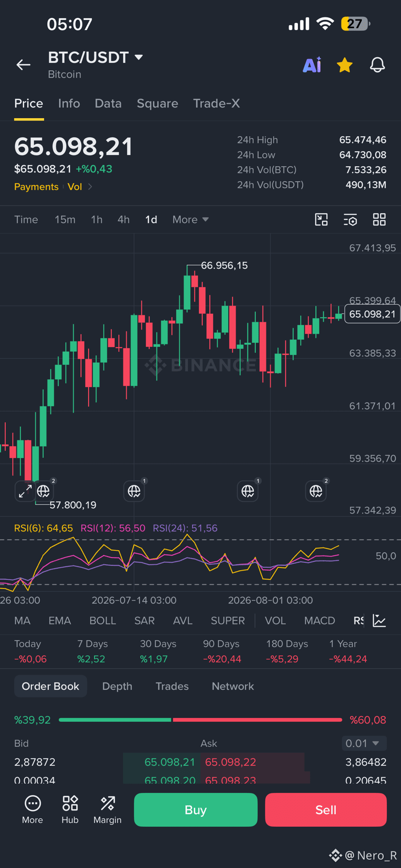This screenshot has width=401, height=868.
Task: Toggle the AVL indicator
Action: [x=183, y=620]
